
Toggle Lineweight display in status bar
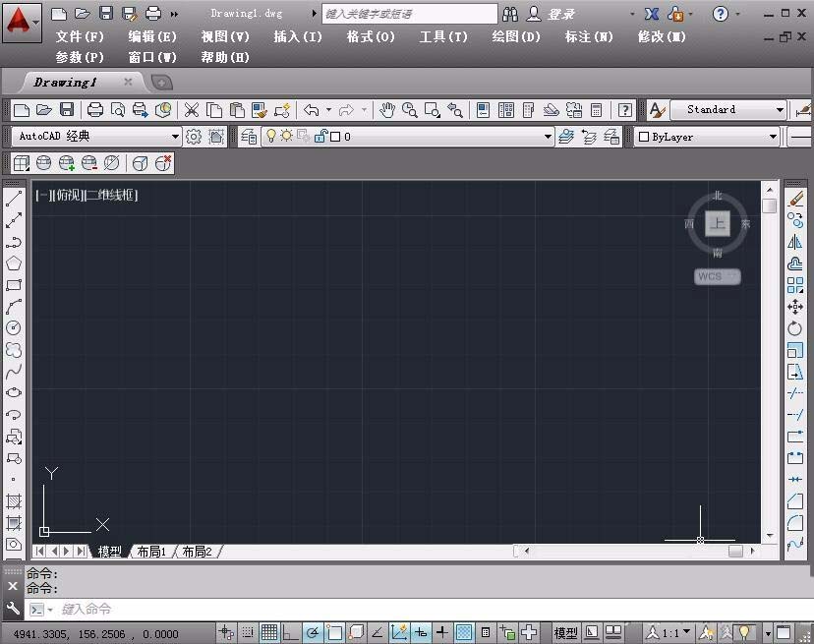[442, 632]
